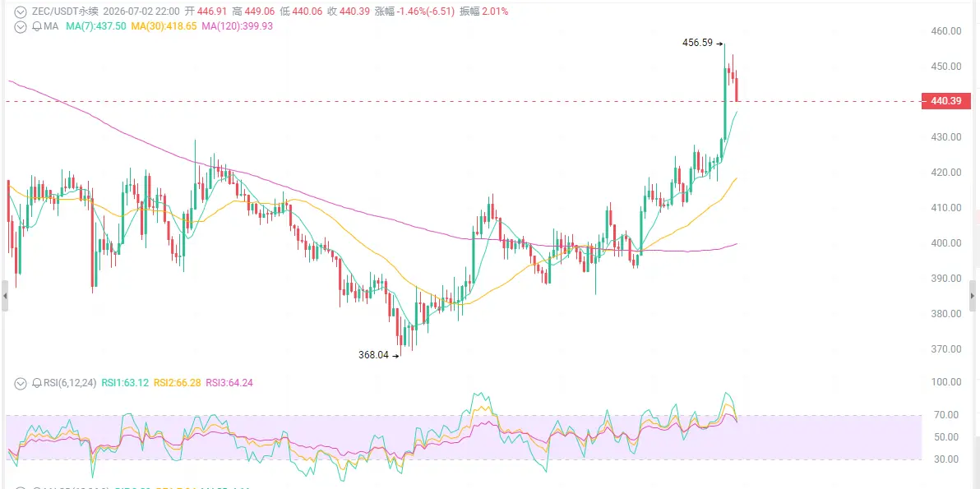Click the 400.00 price axis label

coord(945,243)
